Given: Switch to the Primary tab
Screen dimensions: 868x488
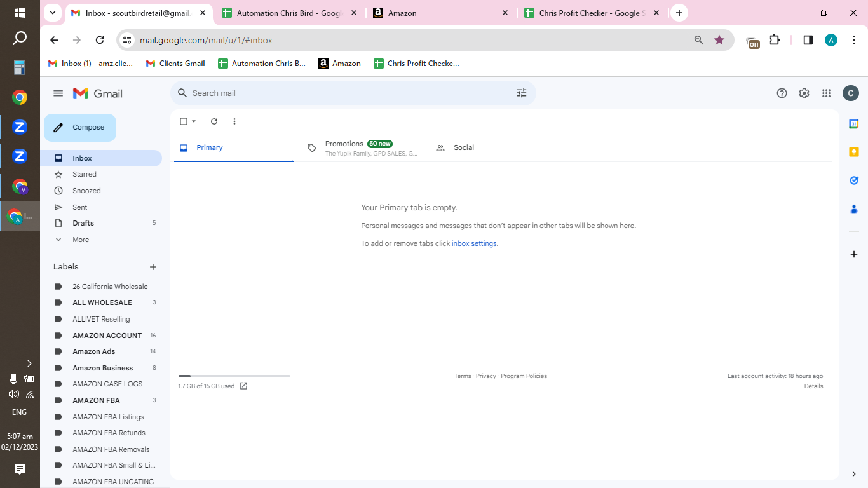Looking at the screenshot, I should click(x=234, y=147).
